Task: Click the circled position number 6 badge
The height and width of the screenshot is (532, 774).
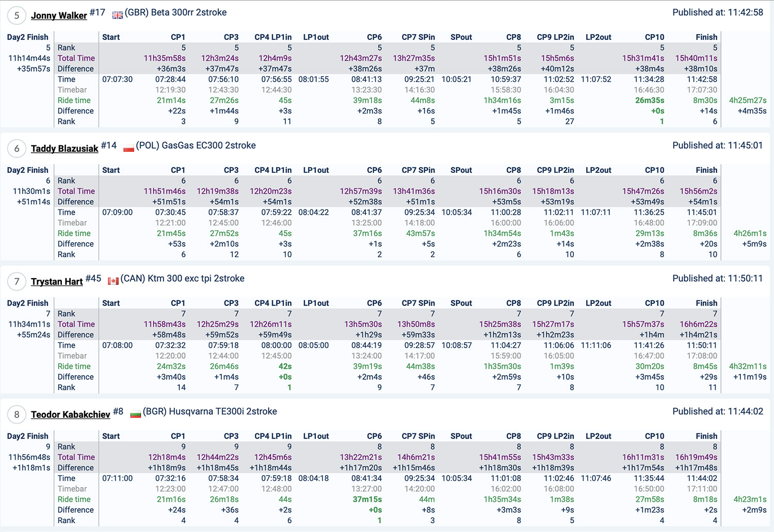Action: [17, 149]
